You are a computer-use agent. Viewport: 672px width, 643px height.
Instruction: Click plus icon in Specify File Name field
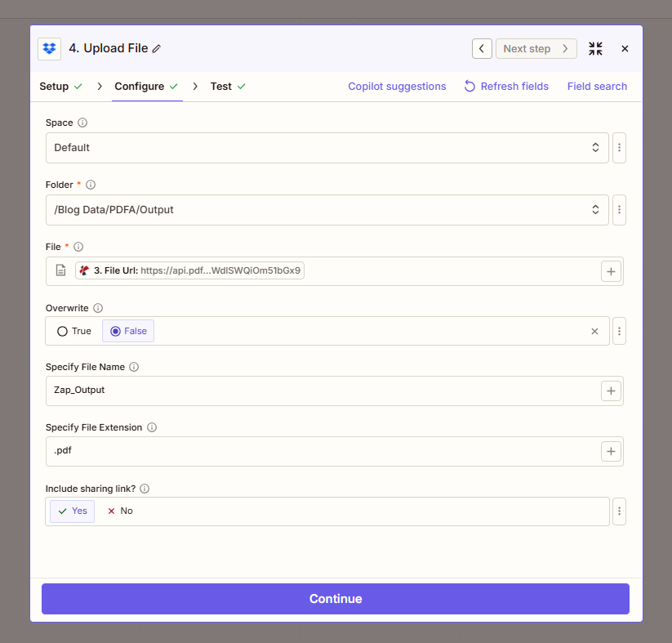[x=611, y=391]
